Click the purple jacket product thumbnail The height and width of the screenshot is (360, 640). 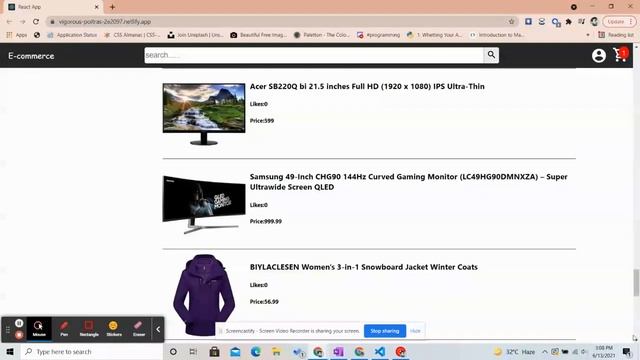pos(204,295)
